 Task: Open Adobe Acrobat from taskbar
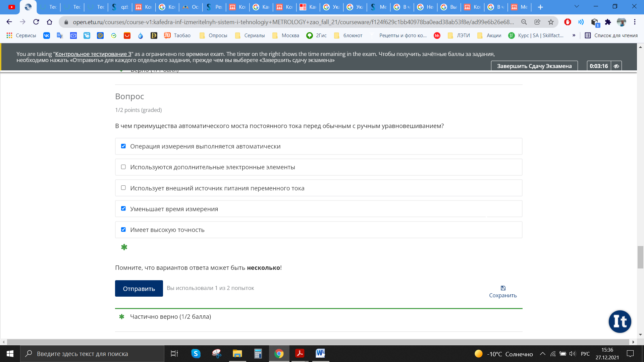(300, 354)
